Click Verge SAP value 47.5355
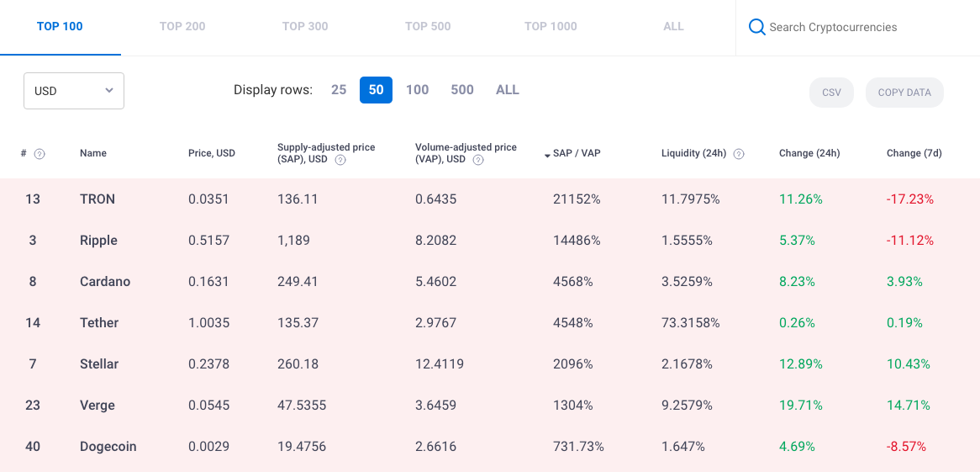 tap(302, 406)
